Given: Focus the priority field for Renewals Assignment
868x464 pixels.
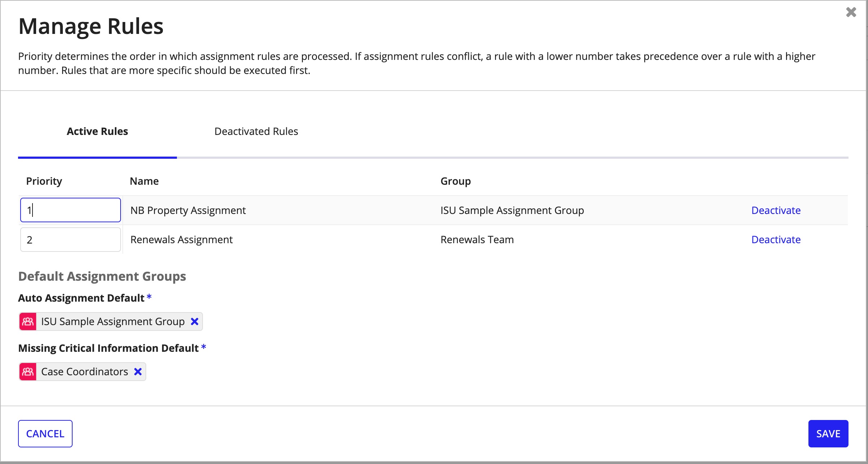Looking at the screenshot, I should click(70, 240).
